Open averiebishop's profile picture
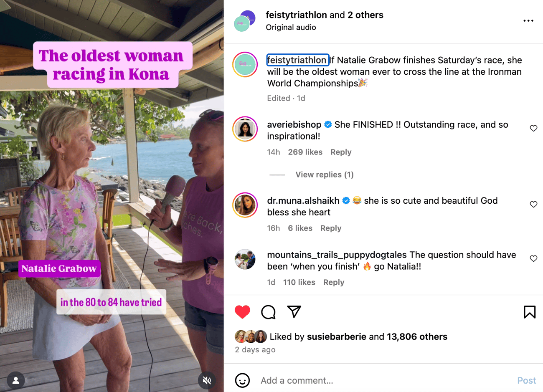The width and height of the screenshot is (543, 392). pyautogui.click(x=245, y=129)
